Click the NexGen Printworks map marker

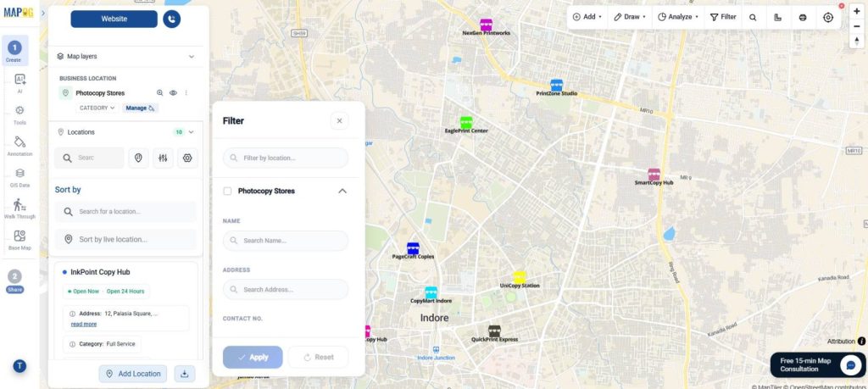coord(486,25)
